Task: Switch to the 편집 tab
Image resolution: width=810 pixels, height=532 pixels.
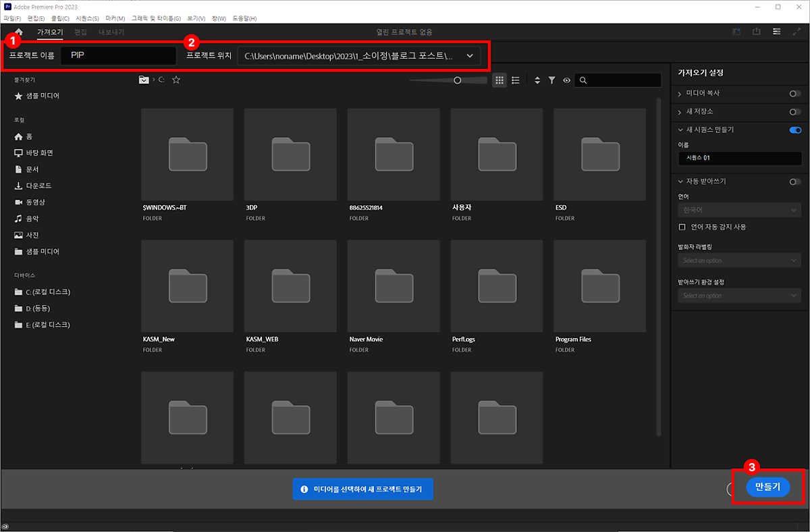Action: click(80, 32)
